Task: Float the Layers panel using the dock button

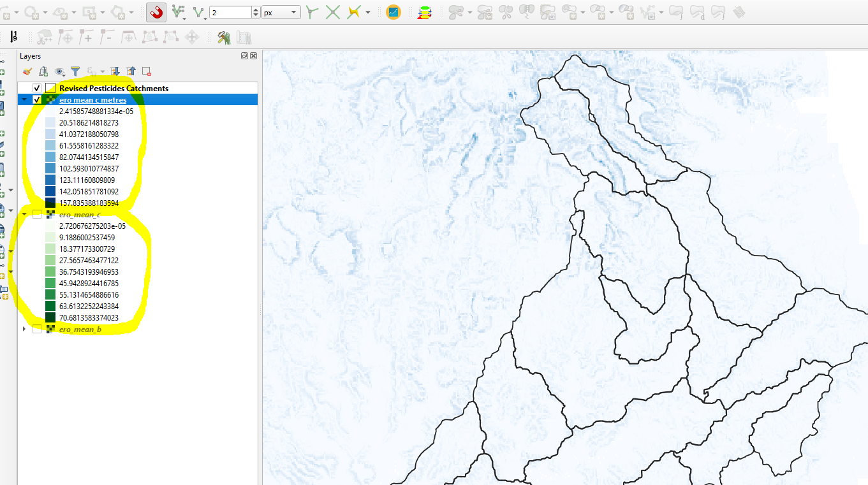Action: tap(244, 56)
